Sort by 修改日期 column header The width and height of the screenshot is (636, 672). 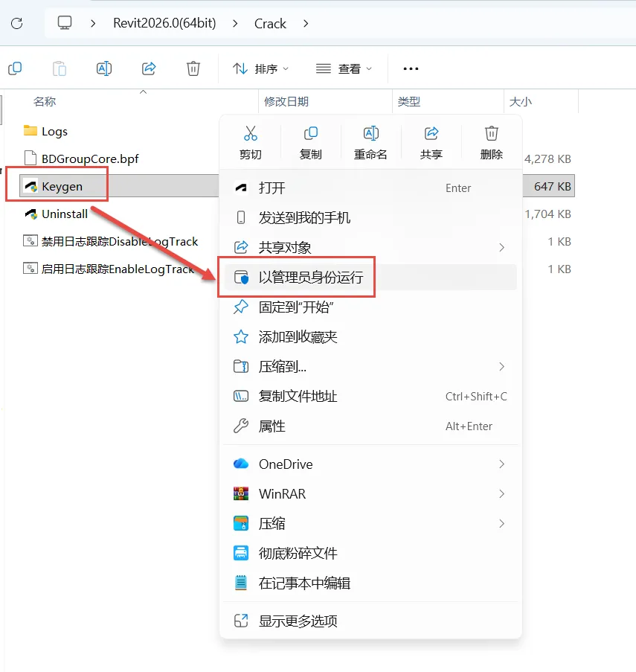286,101
